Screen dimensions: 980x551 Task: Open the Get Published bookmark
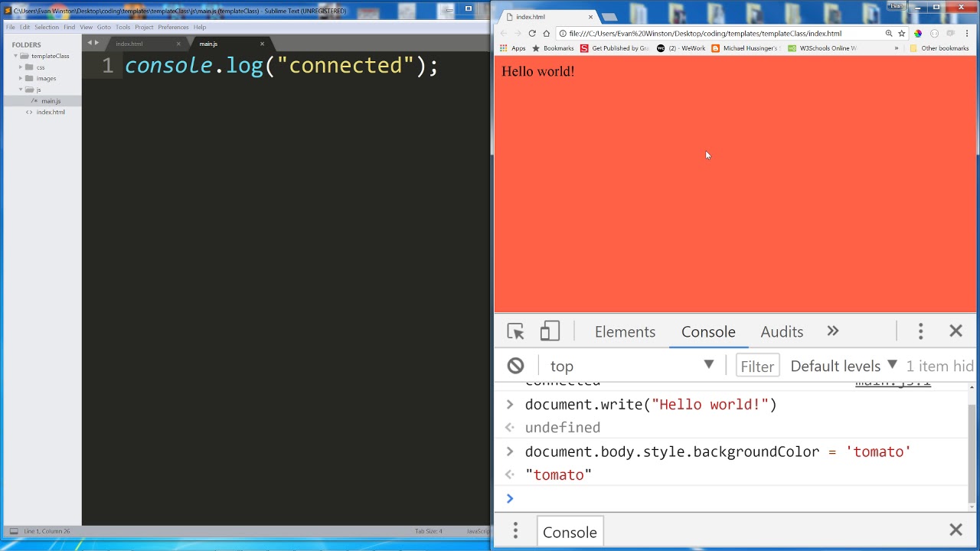[615, 48]
